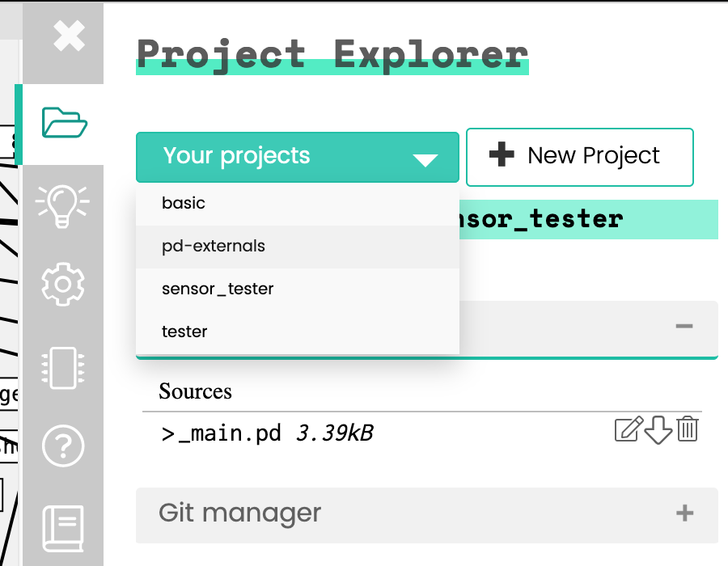The width and height of the screenshot is (728, 566).
Task: Pick the tester project entry
Action: (x=298, y=332)
